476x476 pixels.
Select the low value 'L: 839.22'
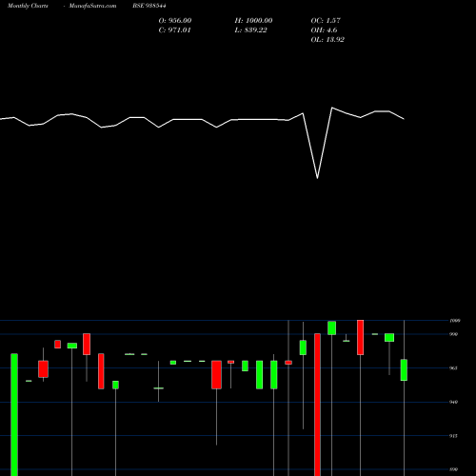coord(250,30)
